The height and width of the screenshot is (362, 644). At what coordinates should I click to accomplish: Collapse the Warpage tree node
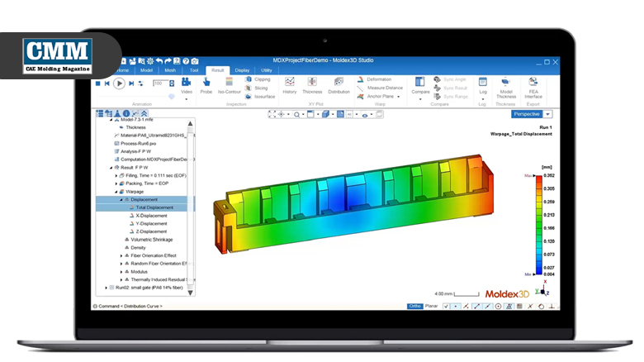coord(116,192)
